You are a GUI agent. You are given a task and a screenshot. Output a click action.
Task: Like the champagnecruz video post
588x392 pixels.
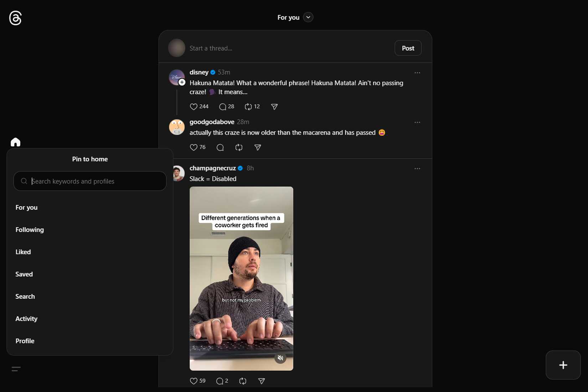(x=194, y=381)
